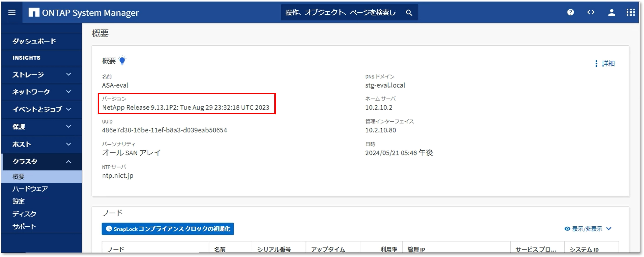Click the NetApp logo icon

coord(34,12)
